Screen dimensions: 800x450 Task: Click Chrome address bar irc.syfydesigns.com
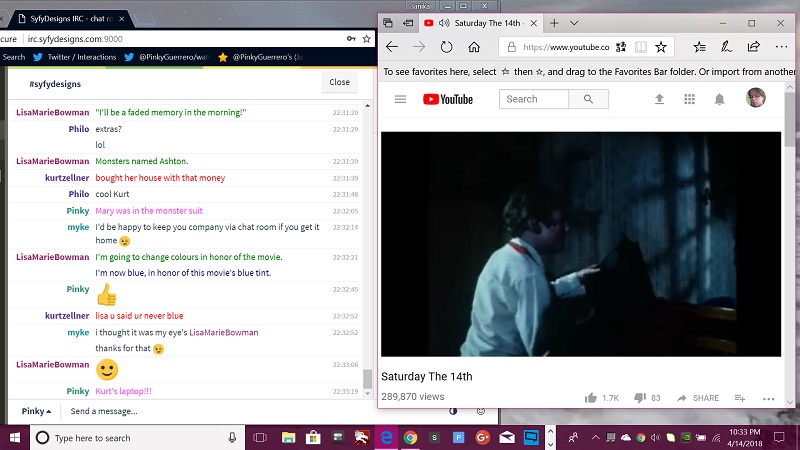click(x=75, y=39)
